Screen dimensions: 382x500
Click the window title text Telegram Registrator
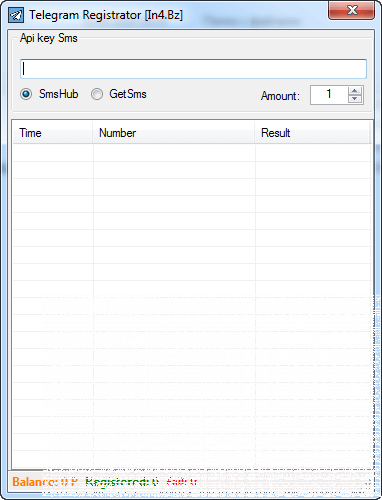(x=85, y=15)
